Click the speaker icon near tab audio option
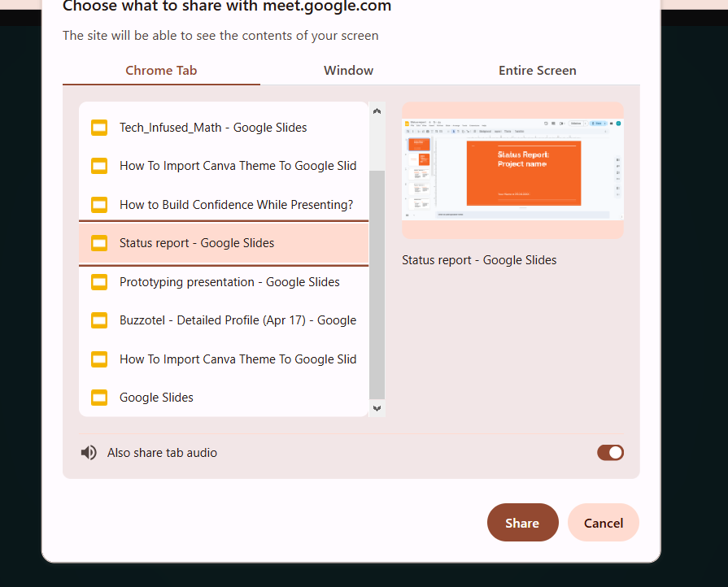The image size is (728, 587). (x=89, y=452)
